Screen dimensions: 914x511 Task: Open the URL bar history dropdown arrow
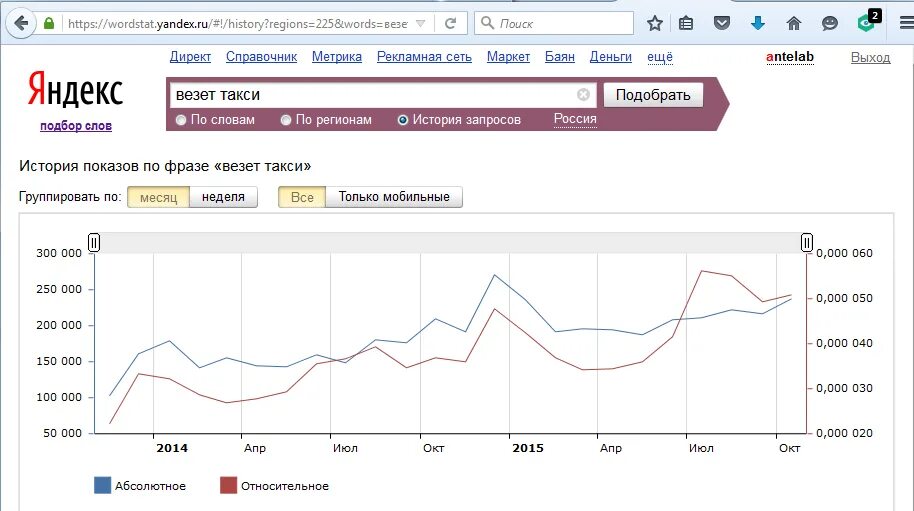(x=421, y=24)
